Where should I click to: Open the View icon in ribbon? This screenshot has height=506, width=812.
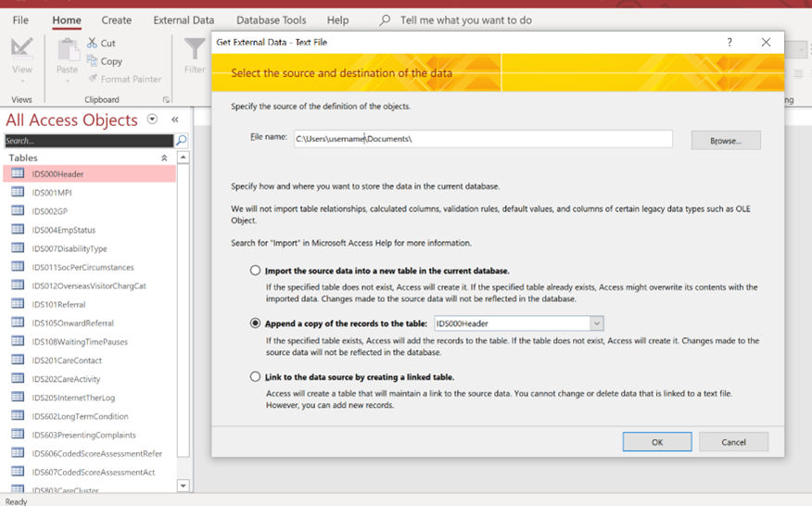pyautogui.click(x=21, y=50)
